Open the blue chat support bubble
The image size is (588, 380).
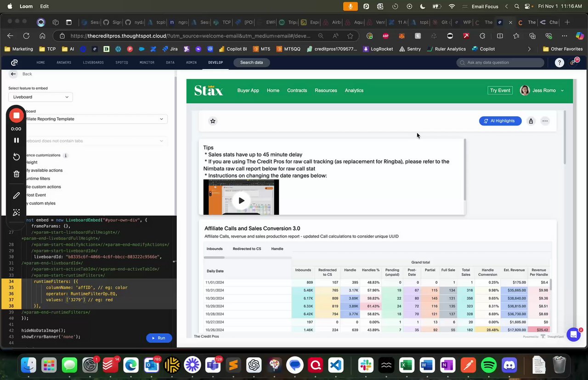pos(573,335)
